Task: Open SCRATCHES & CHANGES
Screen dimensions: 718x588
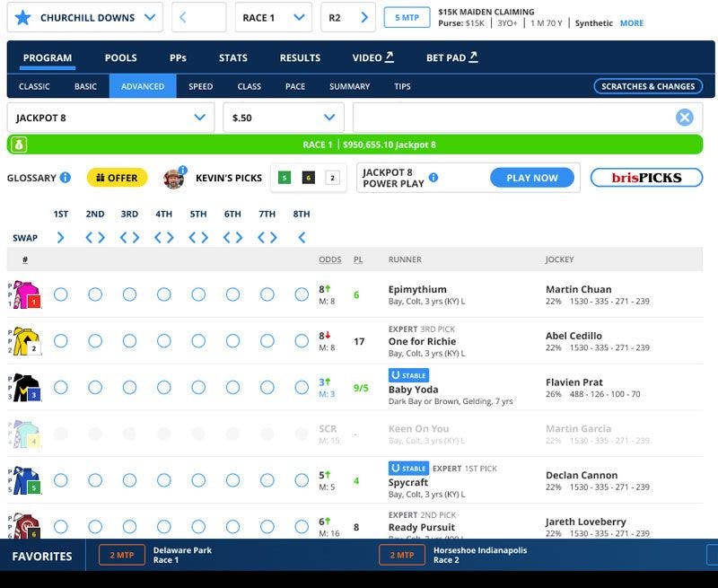Action: [647, 86]
